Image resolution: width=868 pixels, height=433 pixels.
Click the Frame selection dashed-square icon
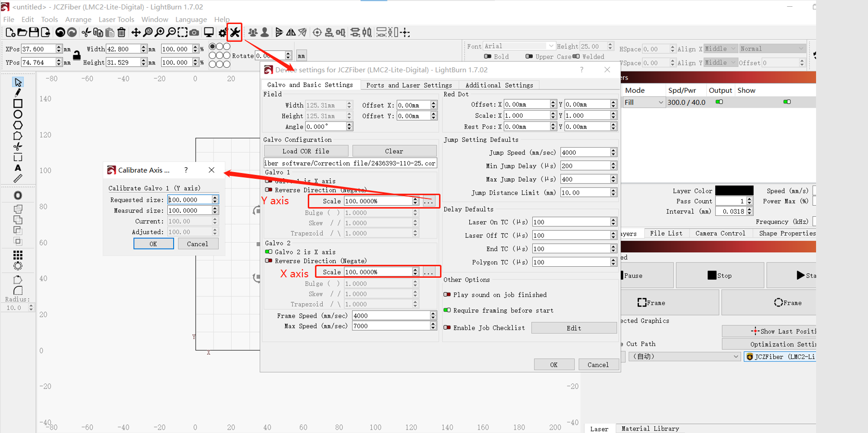tap(183, 33)
